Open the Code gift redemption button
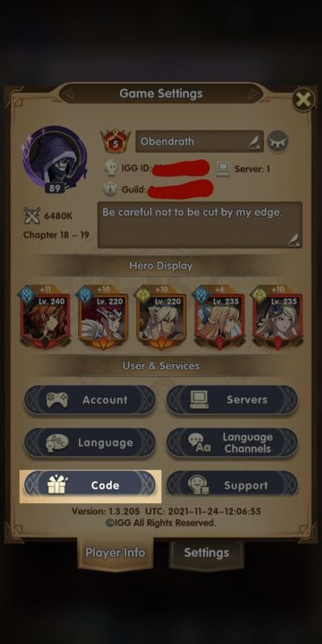322x644 pixels. pyautogui.click(x=89, y=485)
